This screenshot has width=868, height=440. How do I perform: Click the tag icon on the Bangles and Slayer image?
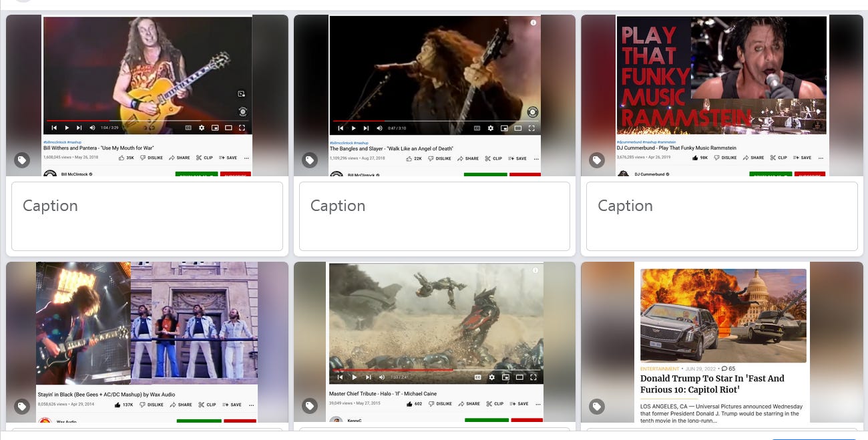coord(309,160)
